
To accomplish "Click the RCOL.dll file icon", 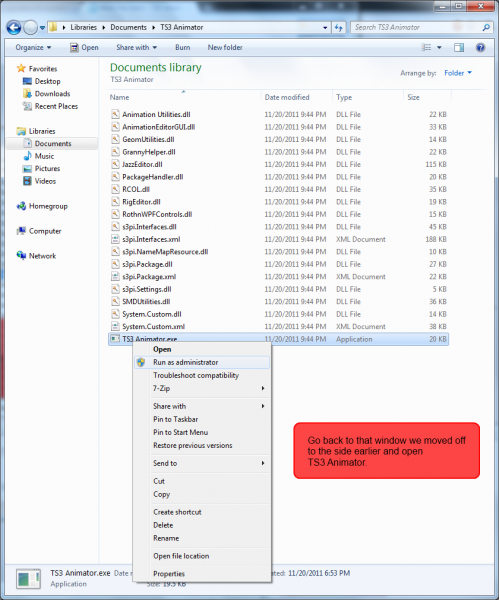I will pyautogui.click(x=115, y=189).
